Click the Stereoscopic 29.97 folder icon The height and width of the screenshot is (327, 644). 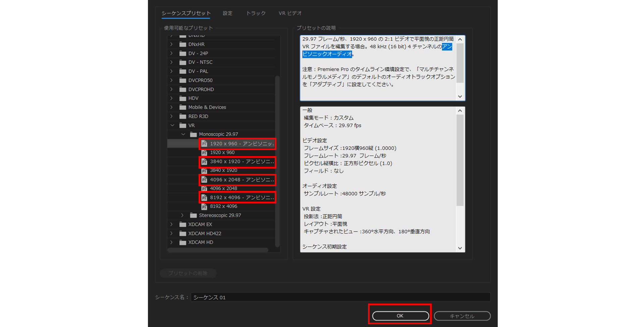coord(194,215)
